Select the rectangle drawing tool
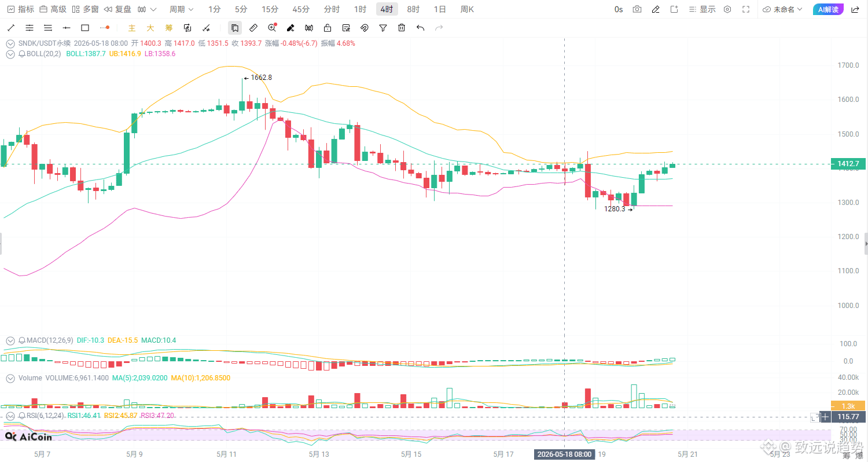Screen dimensions: 868x462 pyautogui.click(x=85, y=28)
